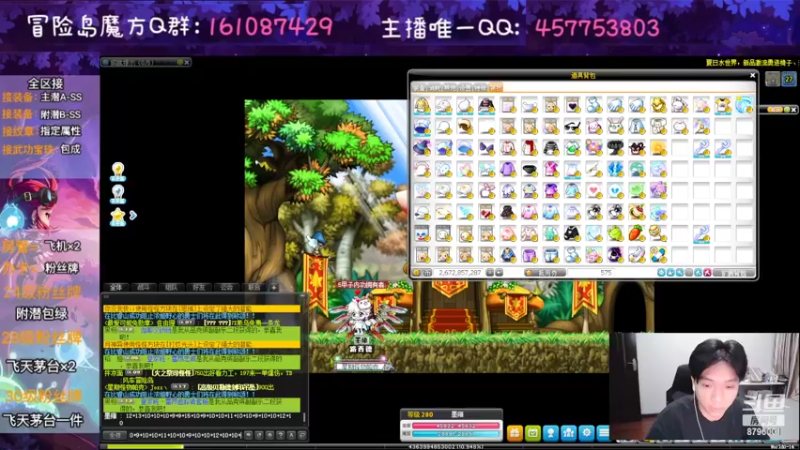This screenshot has height=450, width=800.
Task: Switch to the 消耗 inventory tab
Action: [434, 88]
